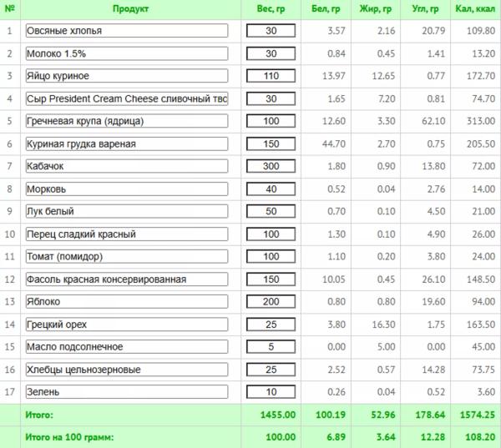Select the Куриная грудка вареная name field
The width and height of the screenshot is (501, 448).
[127, 143]
